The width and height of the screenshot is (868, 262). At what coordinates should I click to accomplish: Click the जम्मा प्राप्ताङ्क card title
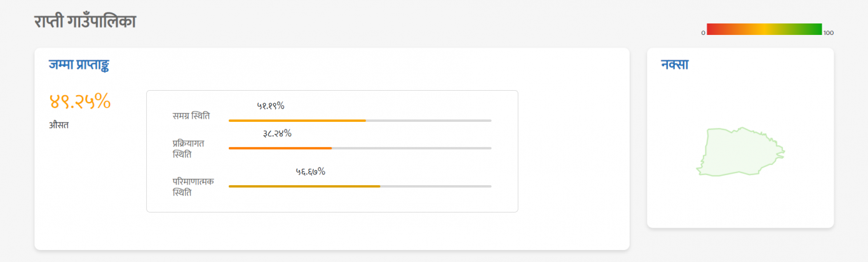click(83, 64)
